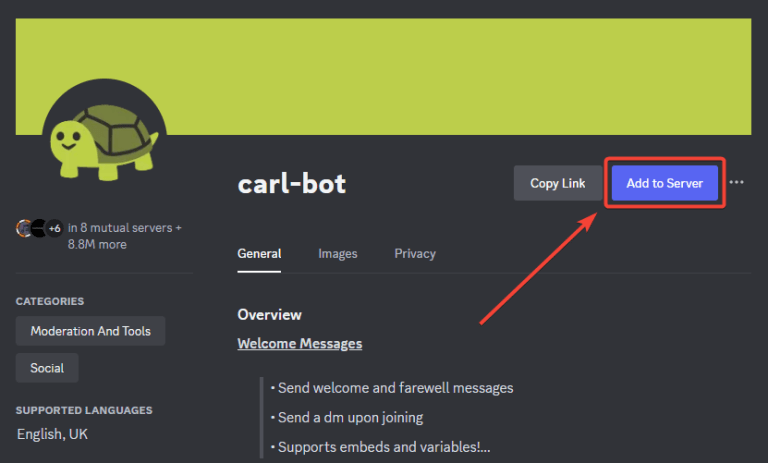This screenshot has width=768, height=463.
Task: Click the English, UK language entry
Action: pyautogui.click(x=52, y=435)
